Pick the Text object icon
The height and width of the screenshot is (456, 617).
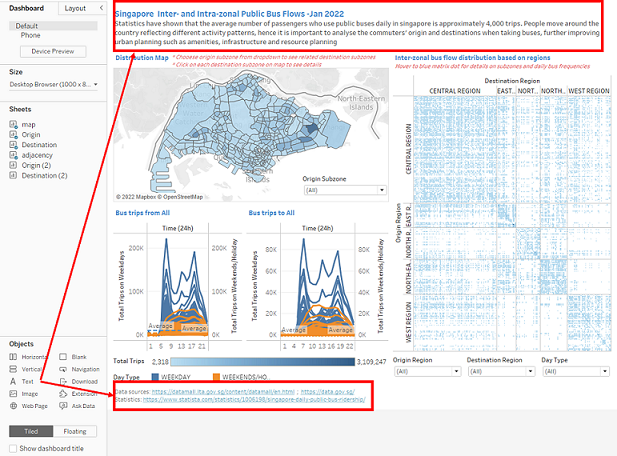14,381
